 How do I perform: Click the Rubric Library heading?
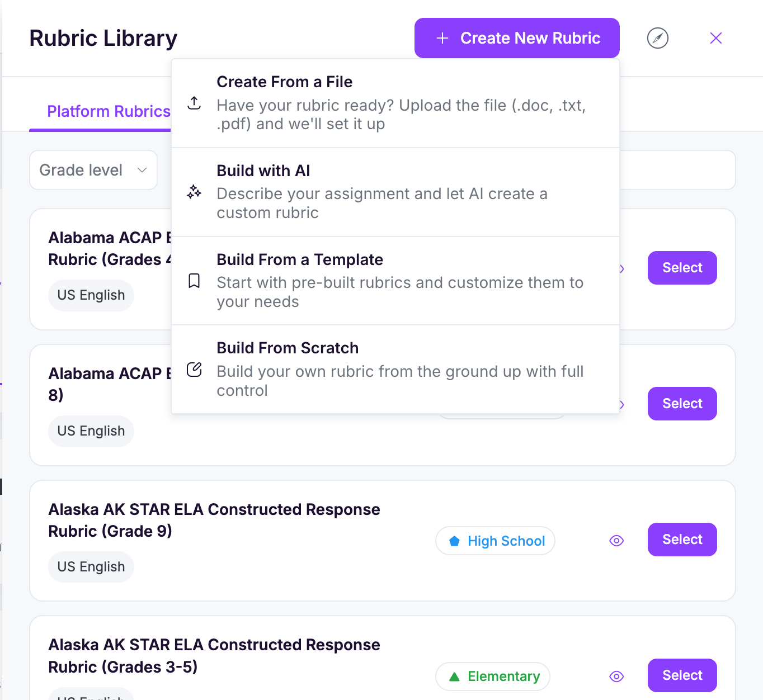(x=103, y=38)
